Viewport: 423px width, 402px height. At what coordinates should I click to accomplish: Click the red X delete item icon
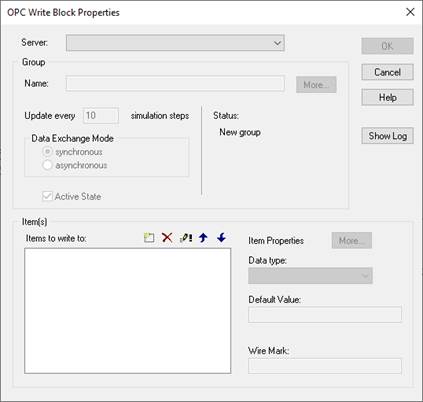[x=167, y=238]
